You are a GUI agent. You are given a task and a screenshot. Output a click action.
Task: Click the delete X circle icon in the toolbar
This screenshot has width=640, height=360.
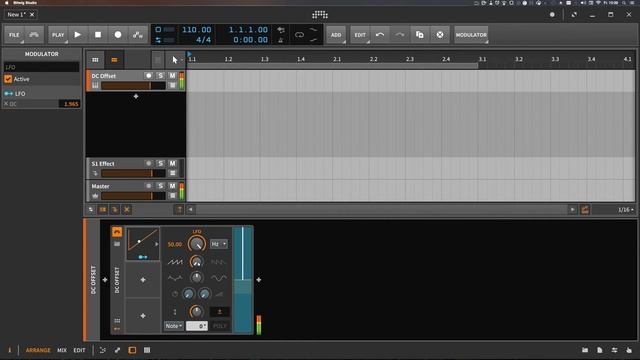point(440,35)
